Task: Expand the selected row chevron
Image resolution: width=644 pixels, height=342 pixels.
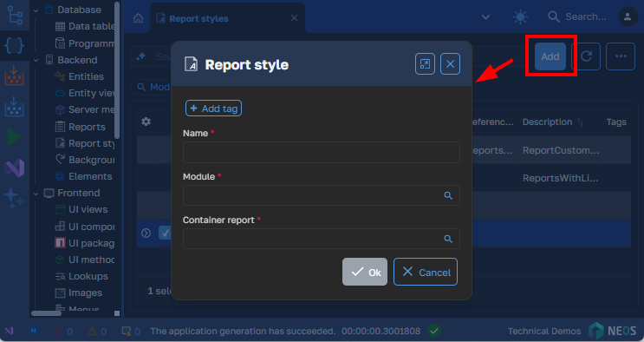Action: point(146,233)
